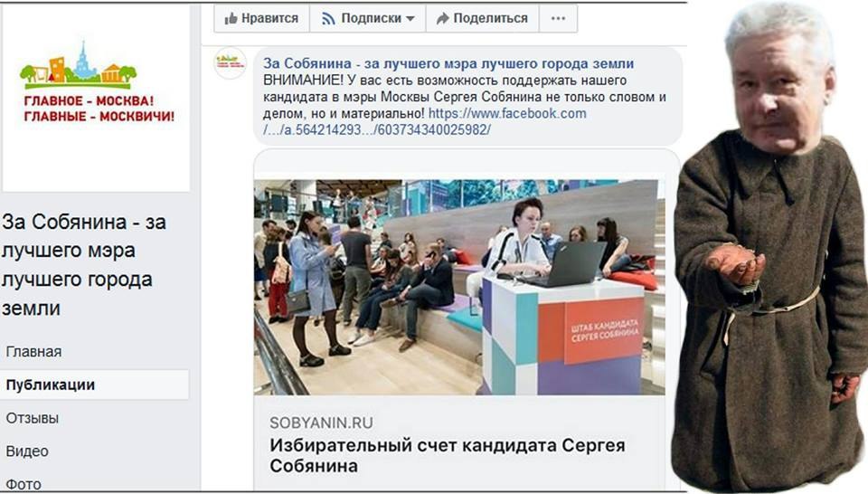This screenshot has height=494, width=868.
Task: Open the campaign headquarters photo preview
Action: click(x=459, y=287)
